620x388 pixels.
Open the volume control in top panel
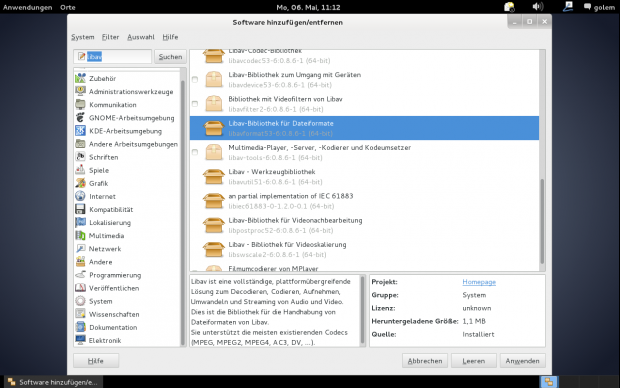click(537, 7)
